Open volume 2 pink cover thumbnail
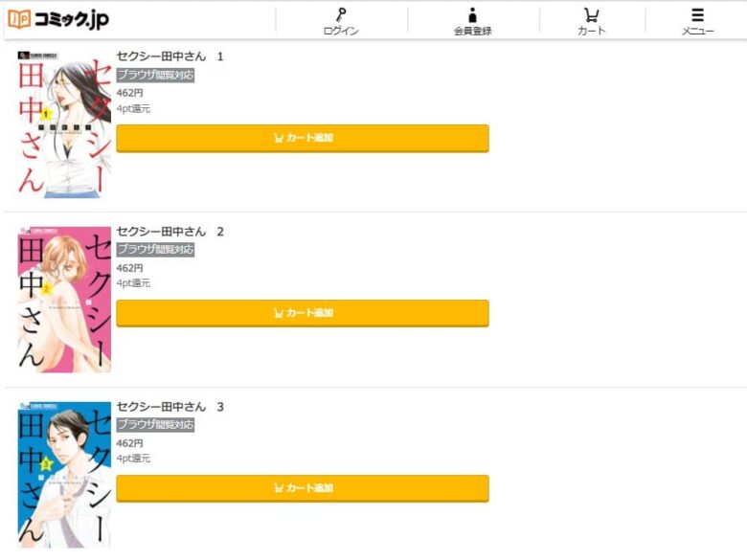The image size is (747, 560). 64,300
